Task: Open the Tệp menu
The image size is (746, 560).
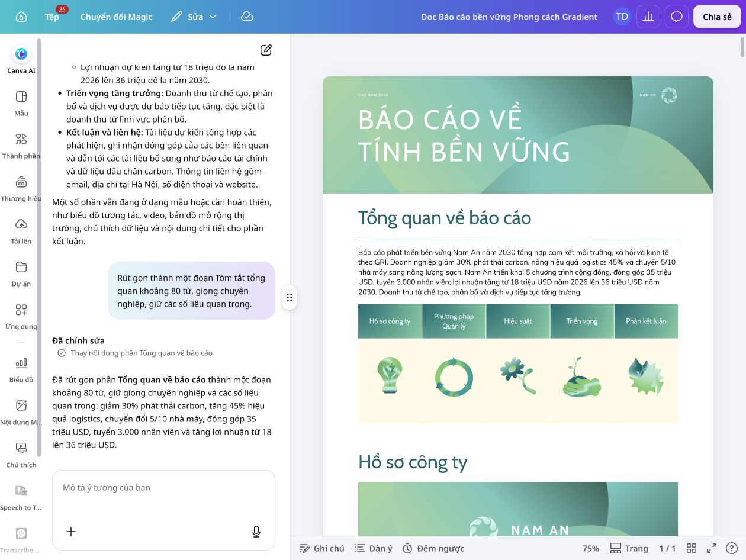Action: tap(52, 17)
